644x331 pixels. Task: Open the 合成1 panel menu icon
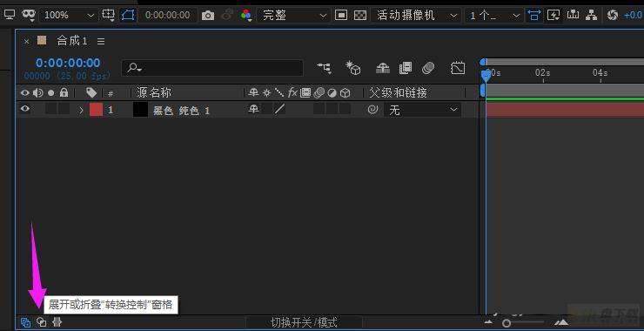point(101,41)
